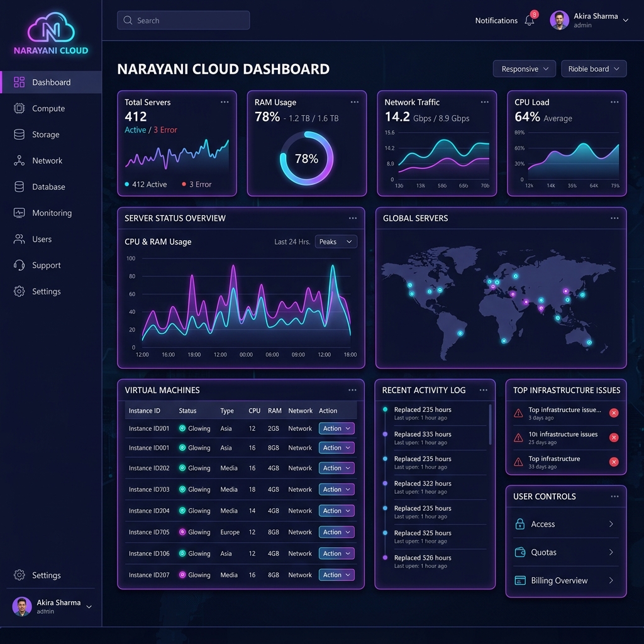Click warning icon of '3 days ago' issue
The height and width of the screenshot is (644, 644).
pyautogui.click(x=518, y=413)
